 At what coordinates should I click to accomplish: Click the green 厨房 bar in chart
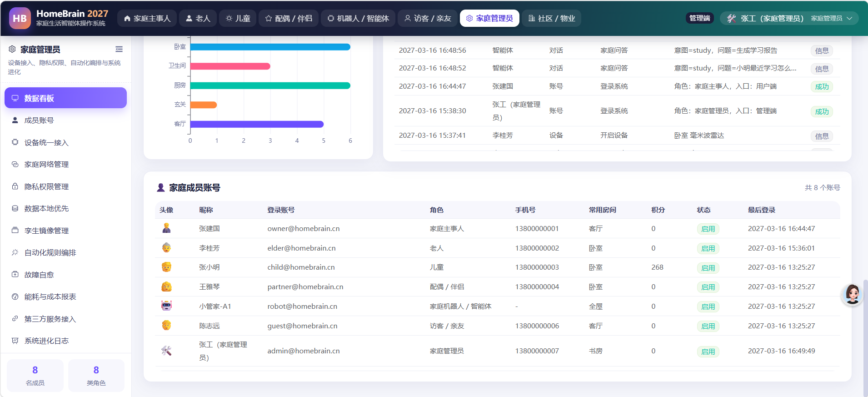270,85
